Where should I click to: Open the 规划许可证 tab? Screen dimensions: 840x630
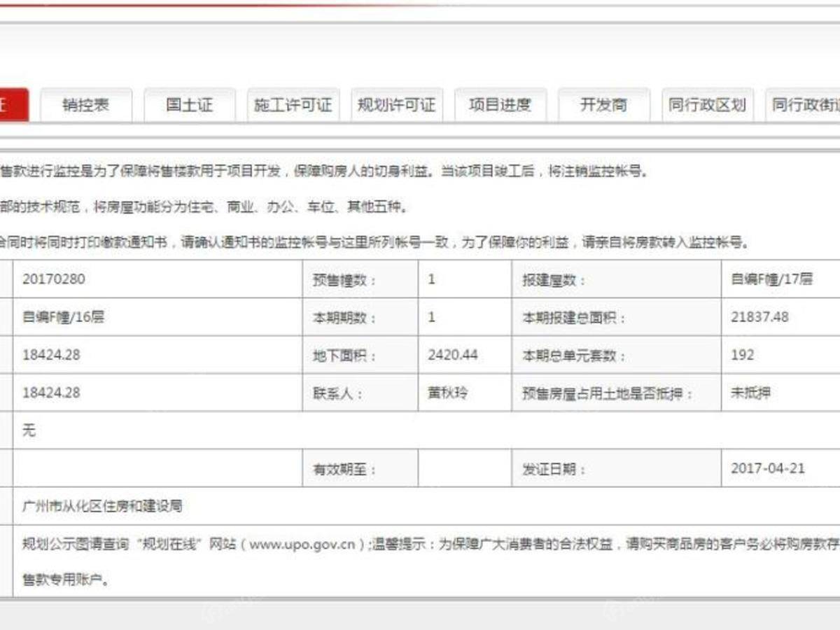(x=396, y=106)
